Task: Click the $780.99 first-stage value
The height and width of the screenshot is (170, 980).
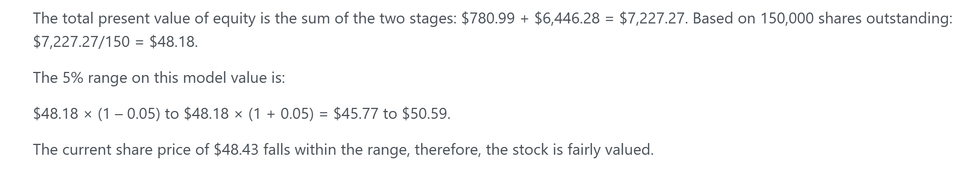Action: (488, 18)
